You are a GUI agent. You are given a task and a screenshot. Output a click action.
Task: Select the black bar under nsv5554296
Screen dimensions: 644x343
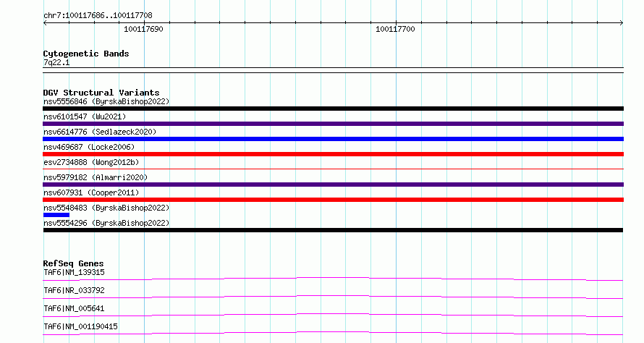(x=333, y=230)
